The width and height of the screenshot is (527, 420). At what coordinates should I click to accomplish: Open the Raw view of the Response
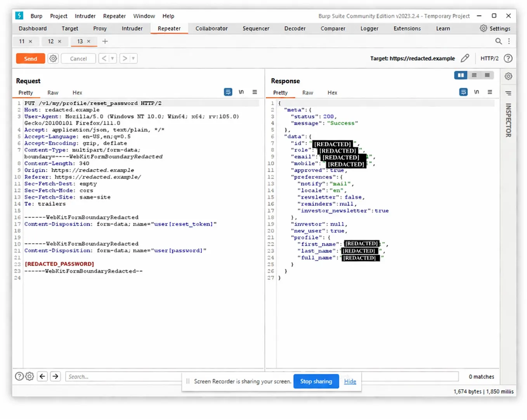pyautogui.click(x=307, y=93)
